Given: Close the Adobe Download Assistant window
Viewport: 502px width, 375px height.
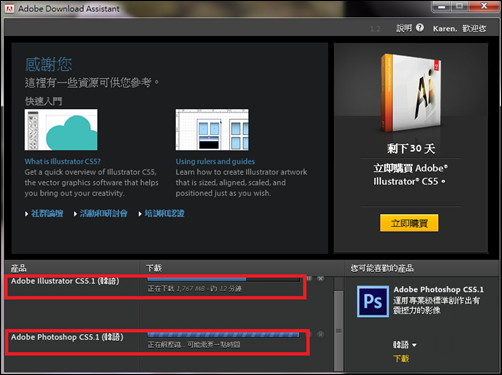Looking at the screenshot, I should (x=484, y=6).
